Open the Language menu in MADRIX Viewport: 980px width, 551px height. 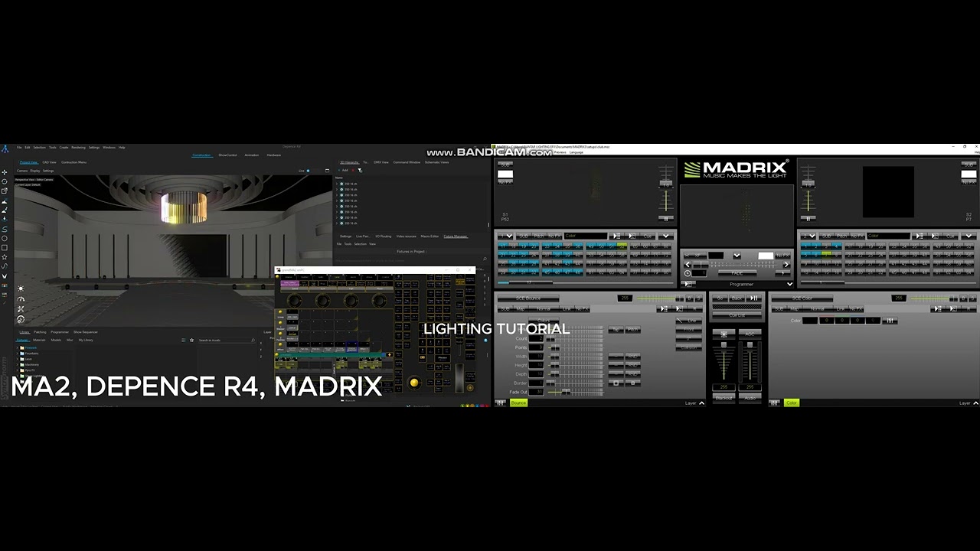(x=576, y=152)
